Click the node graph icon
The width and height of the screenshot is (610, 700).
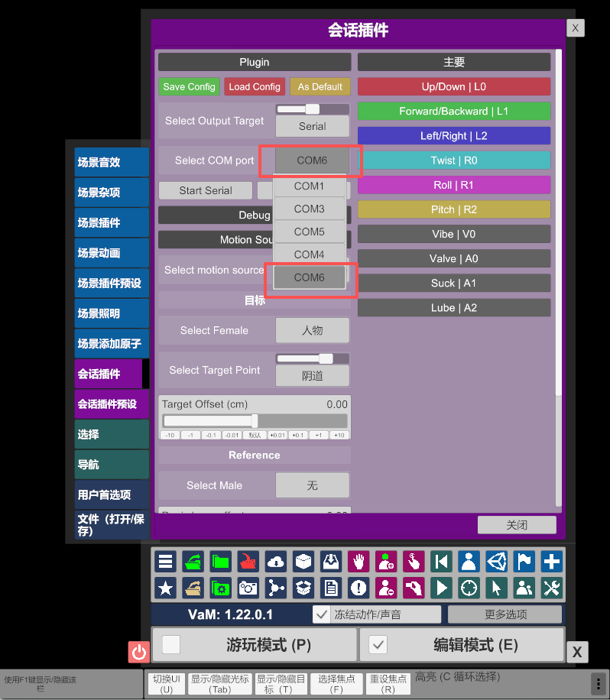[x=276, y=588]
